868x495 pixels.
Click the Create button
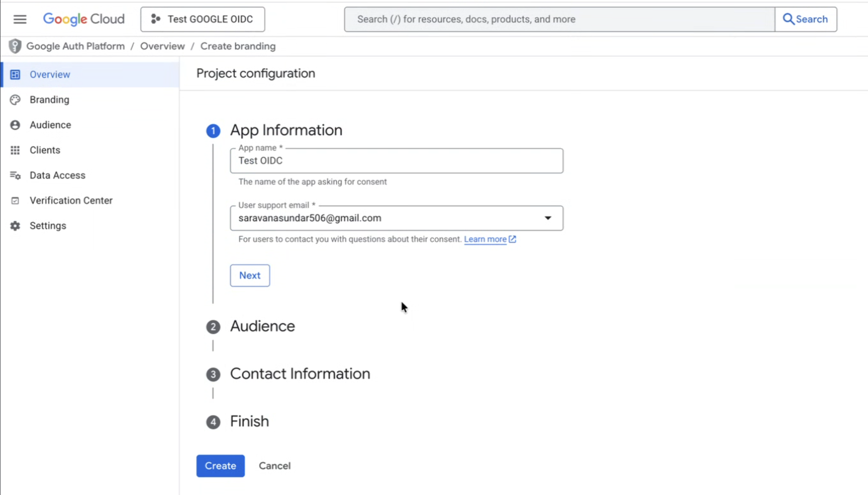(220, 466)
